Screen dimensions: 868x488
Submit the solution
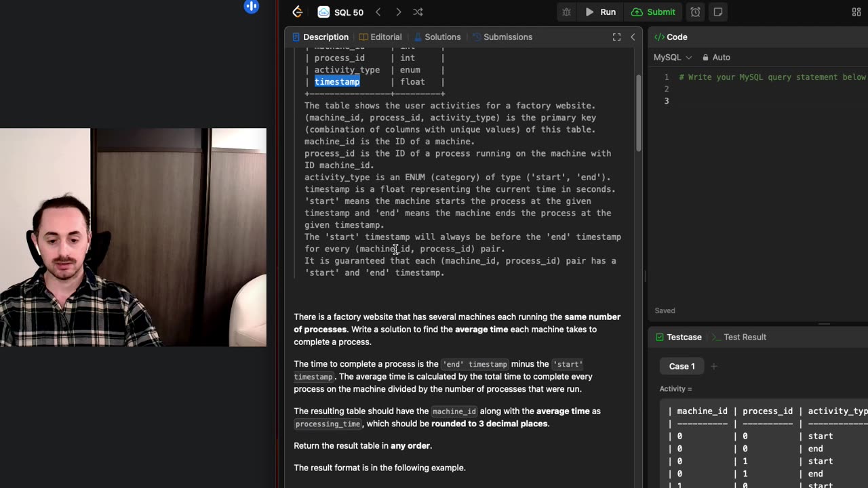[653, 12]
